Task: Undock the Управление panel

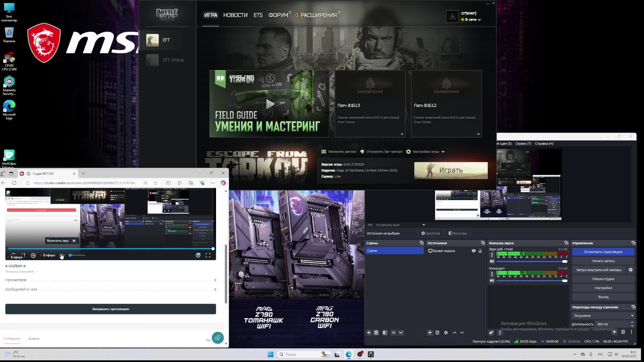Action: click(x=633, y=243)
